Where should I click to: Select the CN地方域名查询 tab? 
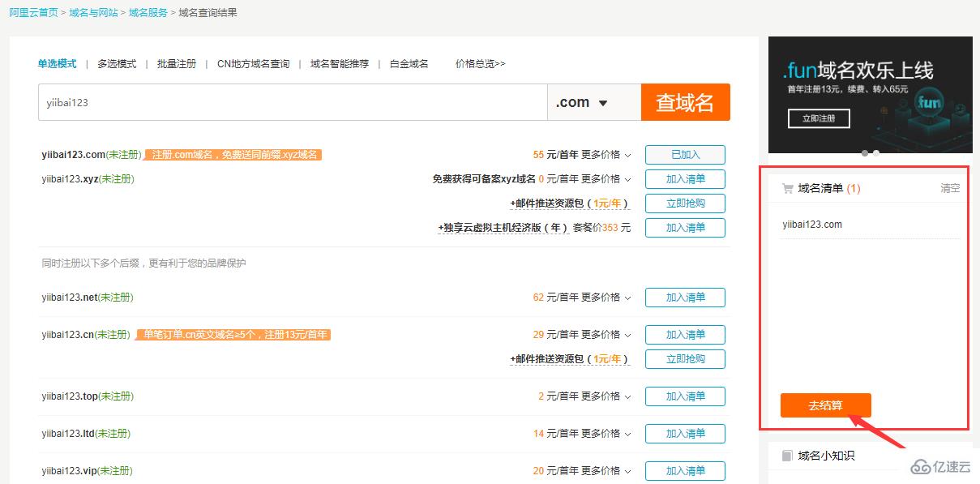253,63
